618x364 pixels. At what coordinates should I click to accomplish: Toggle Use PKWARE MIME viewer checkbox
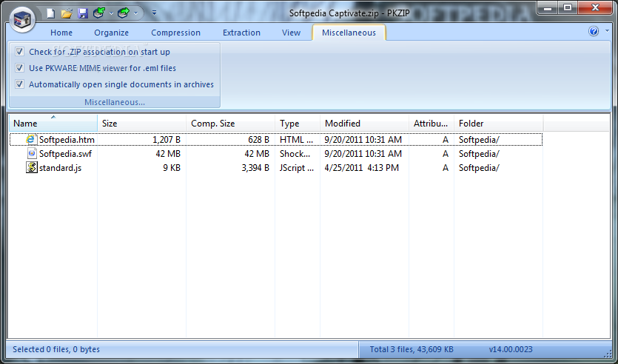(x=19, y=68)
